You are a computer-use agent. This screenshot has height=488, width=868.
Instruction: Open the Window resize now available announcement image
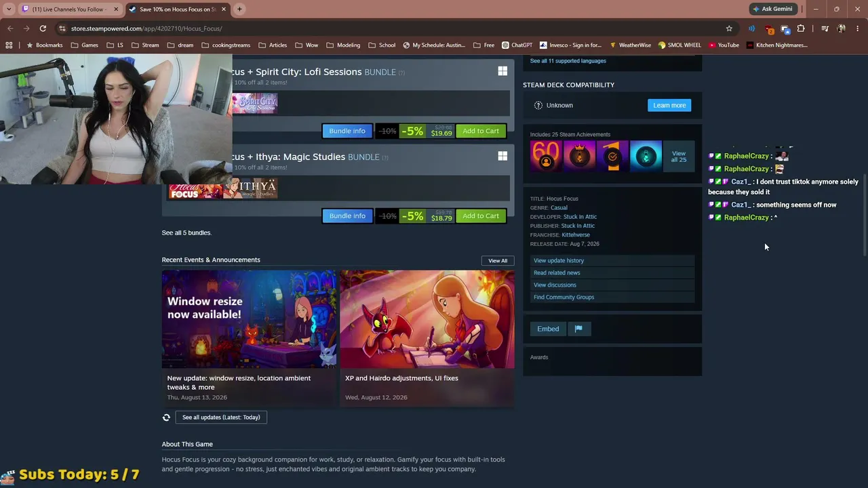point(249,319)
